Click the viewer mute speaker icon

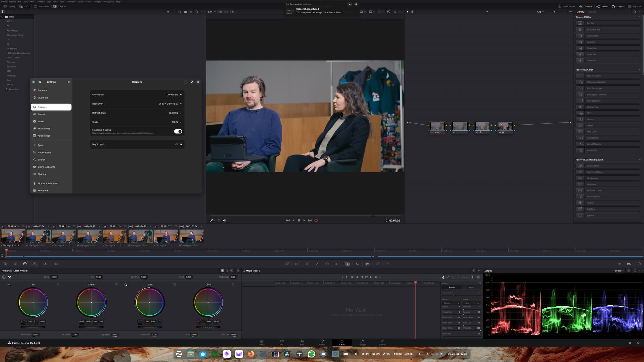point(224,220)
